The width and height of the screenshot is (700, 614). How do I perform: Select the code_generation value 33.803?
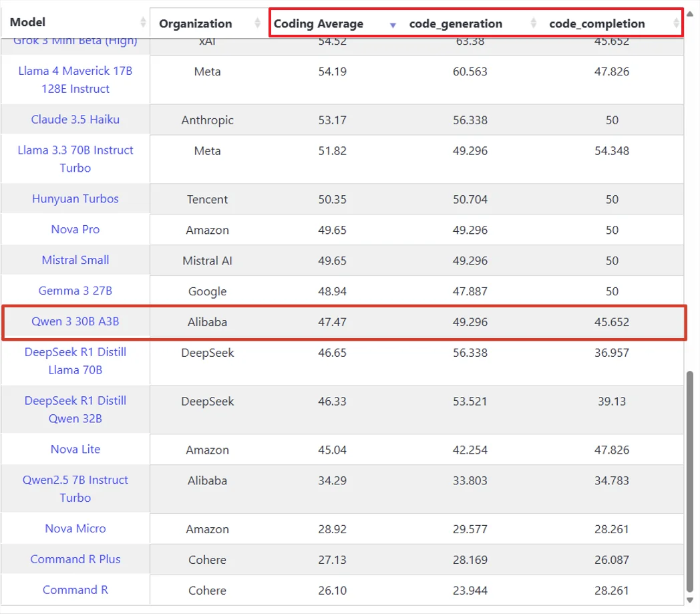[x=470, y=480]
